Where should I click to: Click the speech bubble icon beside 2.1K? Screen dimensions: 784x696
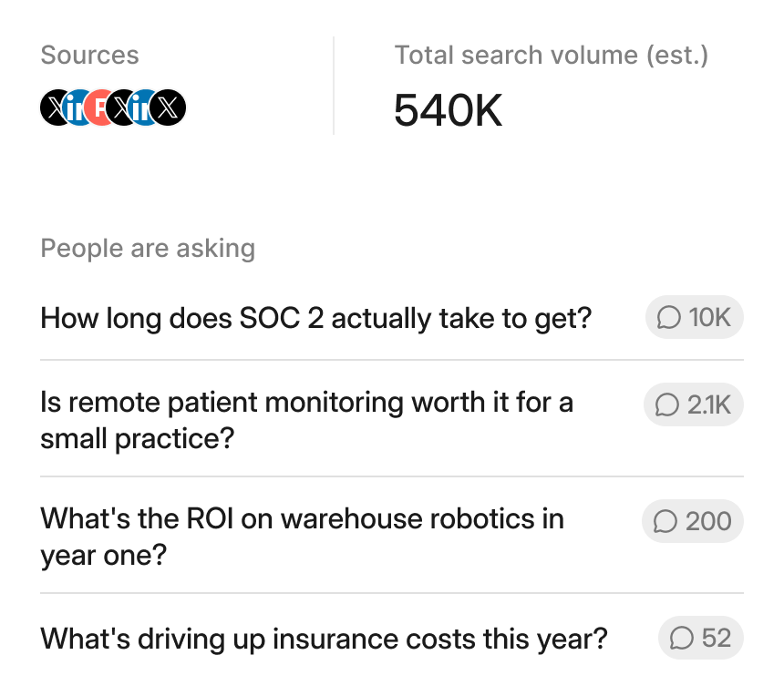(x=667, y=404)
